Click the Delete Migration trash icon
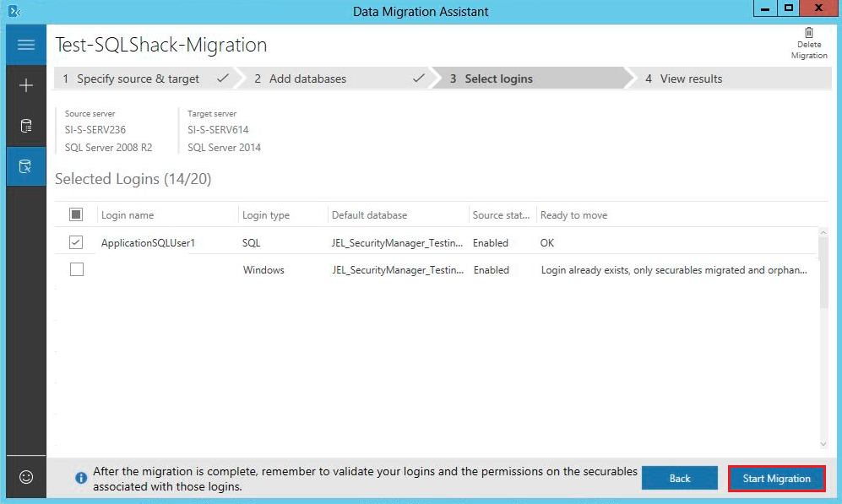 click(808, 32)
